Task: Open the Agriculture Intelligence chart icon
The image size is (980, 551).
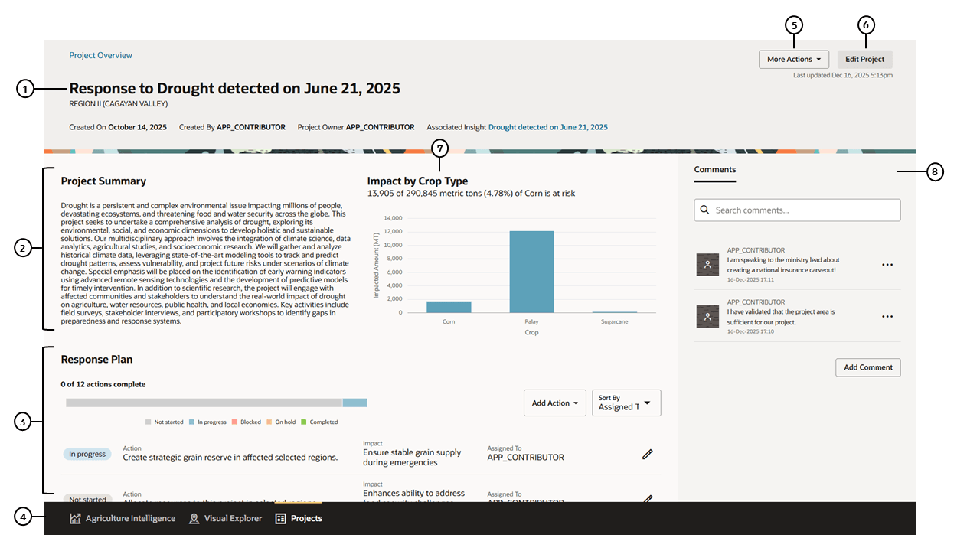Action: 75,518
